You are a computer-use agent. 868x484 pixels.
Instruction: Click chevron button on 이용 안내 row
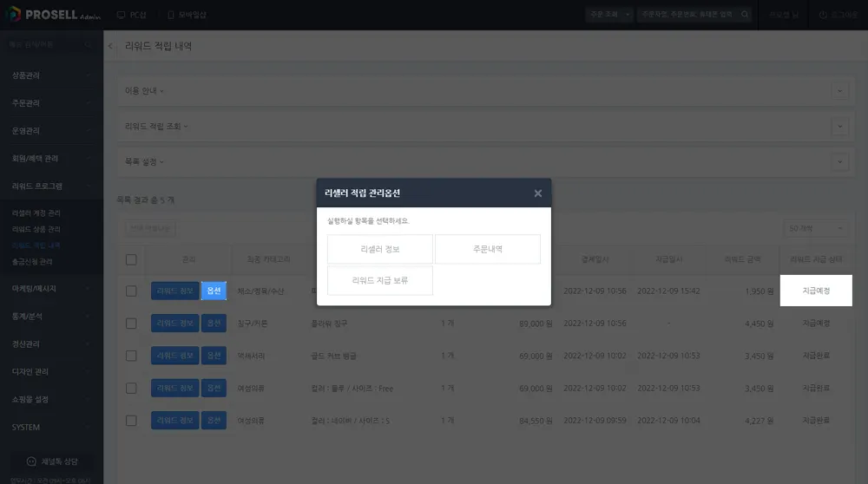point(839,91)
